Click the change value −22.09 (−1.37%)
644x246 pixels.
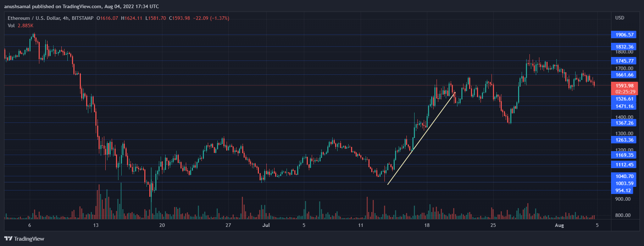click(x=211, y=18)
